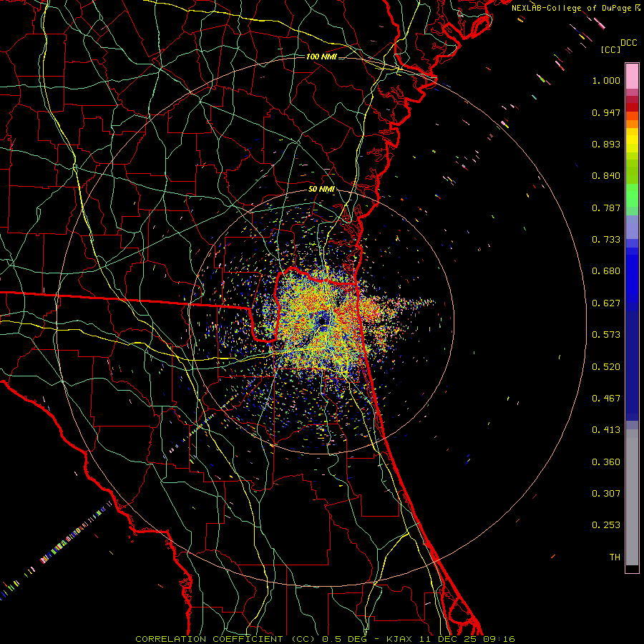This screenshot has height=644, width=644.
Task: Click the bright green color bar segment
Action: [x=632, y=195]
